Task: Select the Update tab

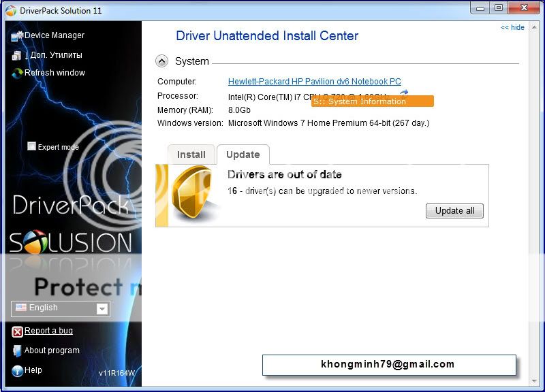Action: [x=243, y=154]
